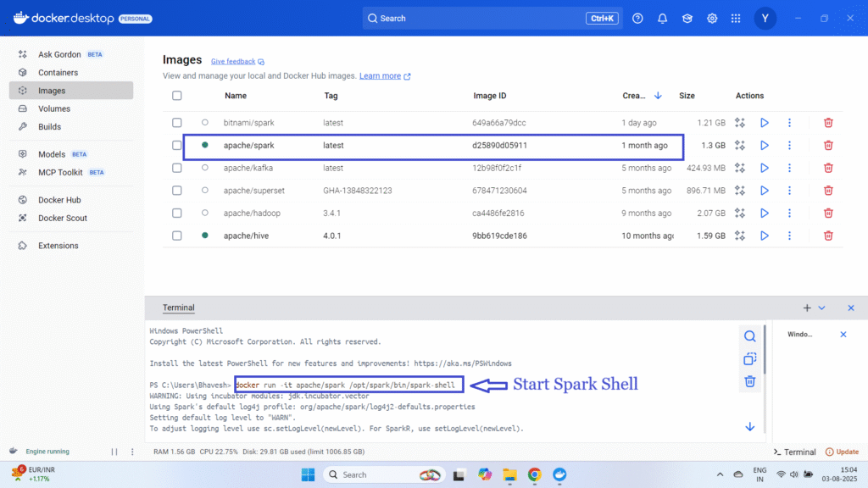Open more actions for apache/kafka
Image resolution: width=868 pixels, height=488 pixels.
coord(789,169)
